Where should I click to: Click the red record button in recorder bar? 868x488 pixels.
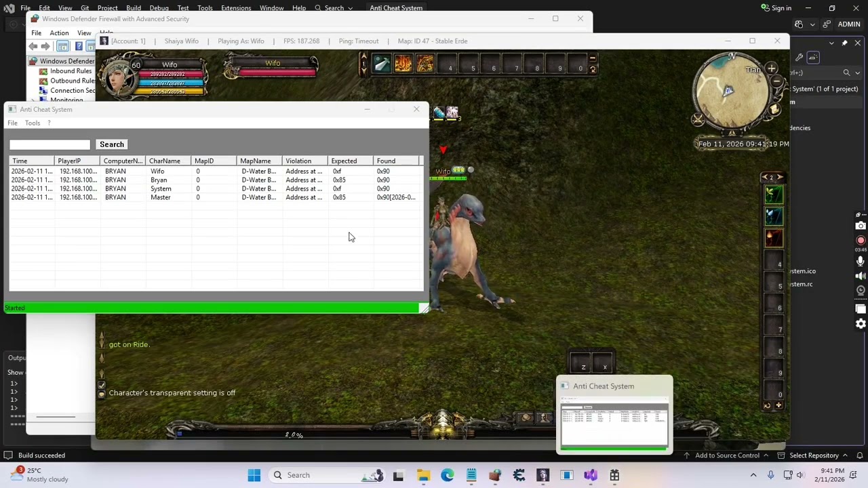point(861,241)
